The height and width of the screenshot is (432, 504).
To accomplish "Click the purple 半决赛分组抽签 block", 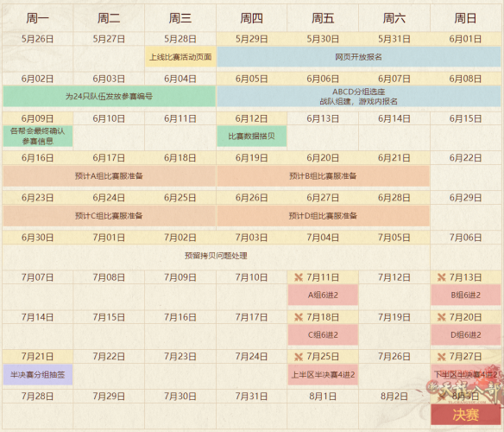I will (x=38, y=375).
